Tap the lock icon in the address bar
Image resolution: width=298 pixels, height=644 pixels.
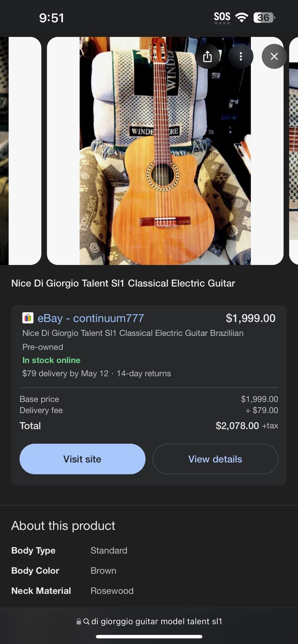(79, 622)
